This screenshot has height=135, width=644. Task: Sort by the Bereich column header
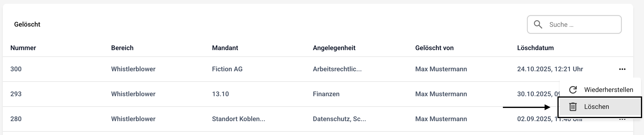click(122, 48)
